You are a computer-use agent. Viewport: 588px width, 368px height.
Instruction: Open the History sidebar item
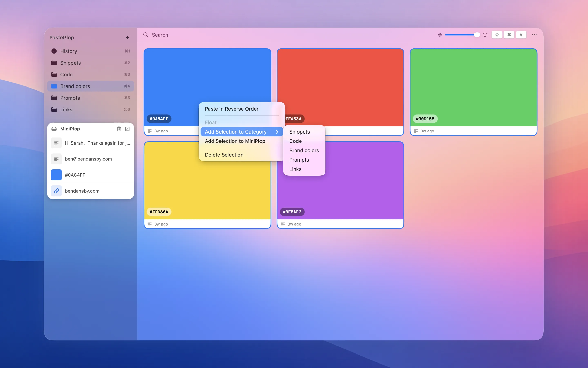coord(90,51)
